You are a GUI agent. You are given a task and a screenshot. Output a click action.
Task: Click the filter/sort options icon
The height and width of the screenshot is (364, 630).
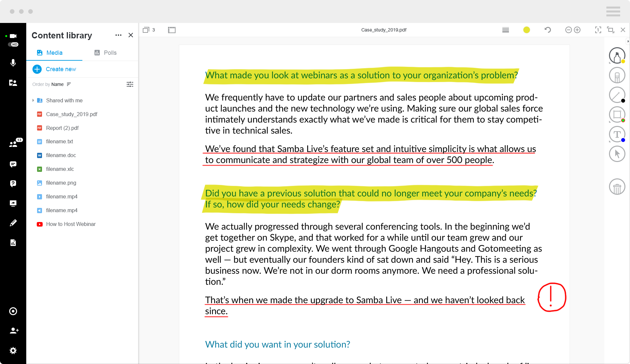coord(130,85)
